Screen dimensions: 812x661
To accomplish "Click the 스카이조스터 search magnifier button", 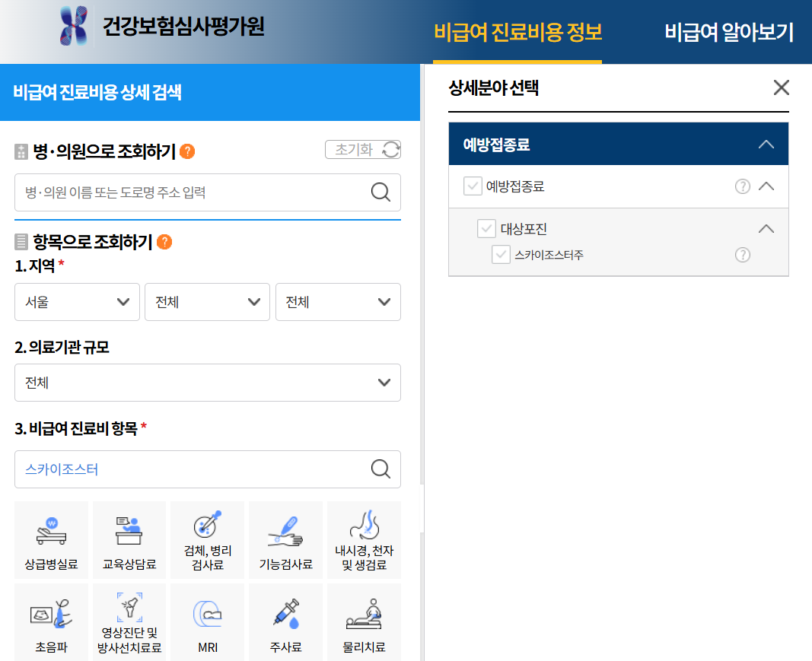I will tap(381, 469).
